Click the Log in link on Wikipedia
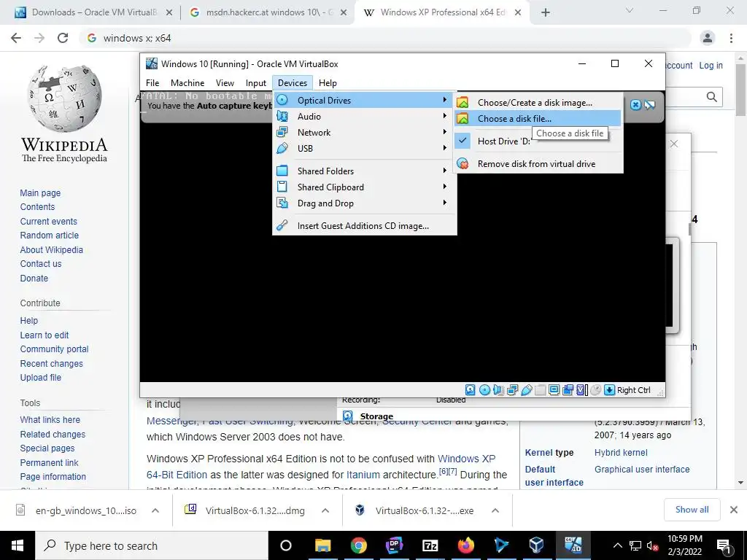Screen dimensions: 747x560 click(x=711, y=66)
